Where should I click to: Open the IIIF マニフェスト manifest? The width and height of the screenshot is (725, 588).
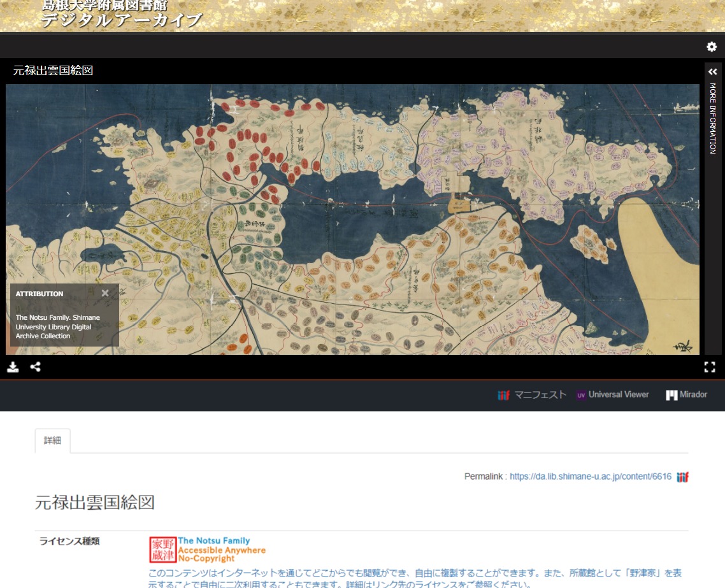tap(533, 394)
